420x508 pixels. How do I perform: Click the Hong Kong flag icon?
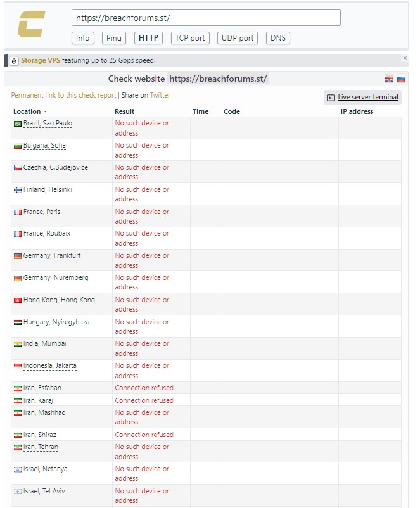(x=17, y=300)
